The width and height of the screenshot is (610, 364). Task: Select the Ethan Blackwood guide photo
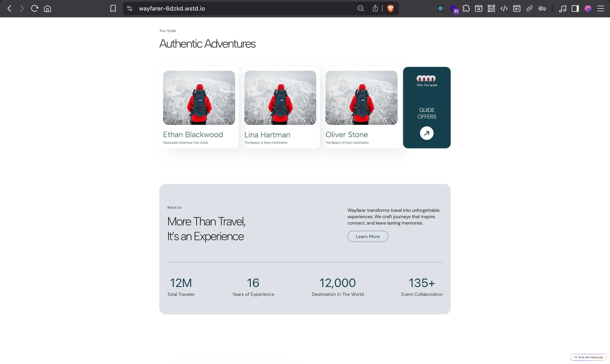coord(199,98)
